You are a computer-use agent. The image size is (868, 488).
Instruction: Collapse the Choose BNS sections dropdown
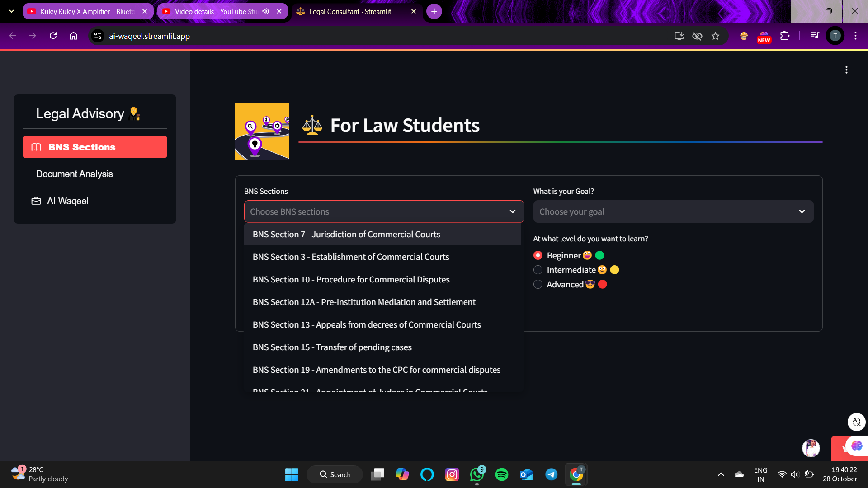coord(512,211)
